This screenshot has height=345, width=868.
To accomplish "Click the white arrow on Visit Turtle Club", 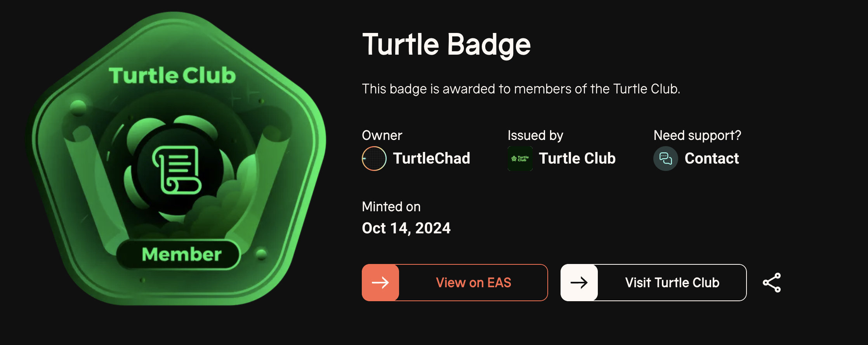I will coord(579,283).
